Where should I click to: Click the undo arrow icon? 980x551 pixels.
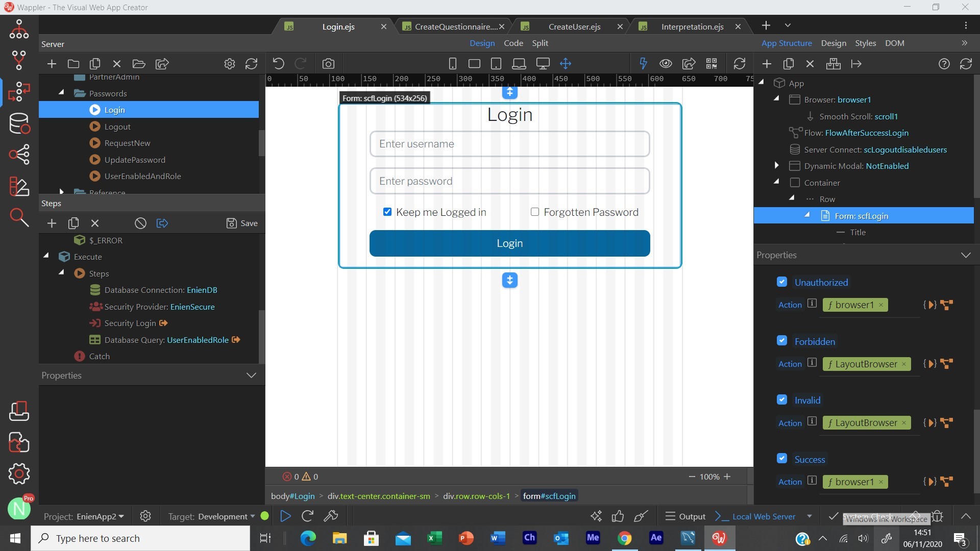tap(278, 64)
